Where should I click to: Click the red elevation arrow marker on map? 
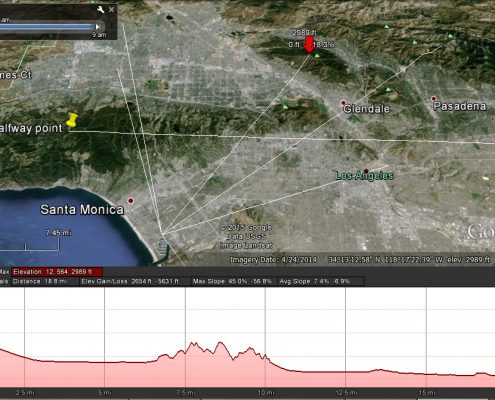310,45
